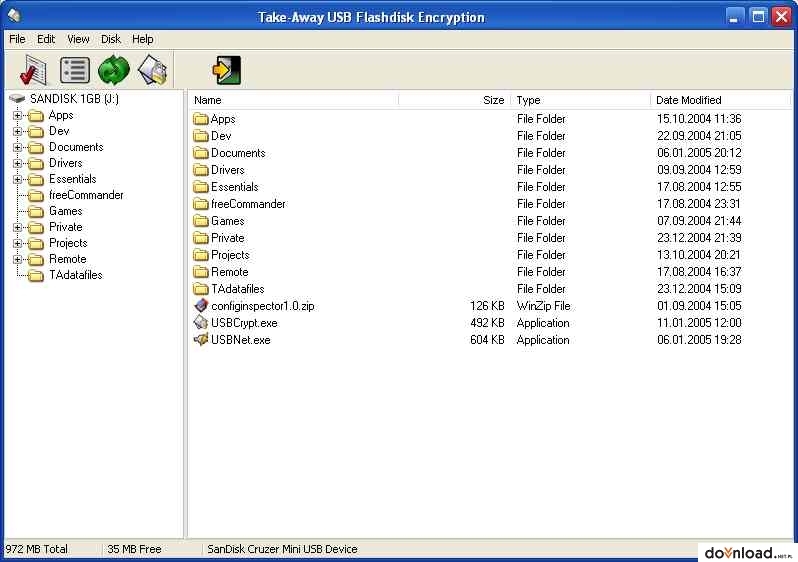The width and height of the screenshot is (798, 562).
Task: Expand the Essentials node in the tree
Action: (x=17, y=180)
